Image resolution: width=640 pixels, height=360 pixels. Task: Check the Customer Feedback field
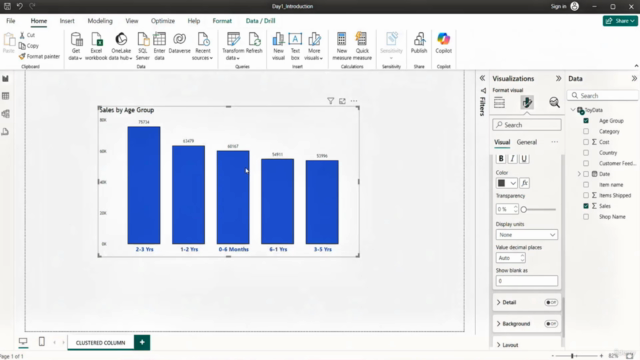(586, 163)
